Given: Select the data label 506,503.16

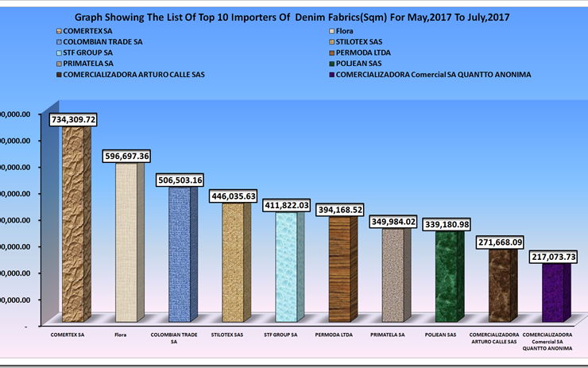Looking at the screenshot, I should 180,180.
